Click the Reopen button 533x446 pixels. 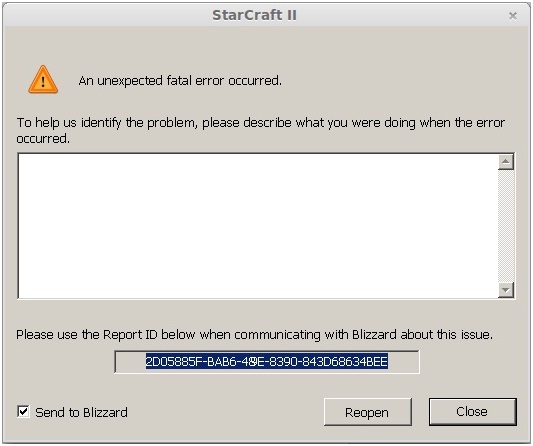coord(367,412)
